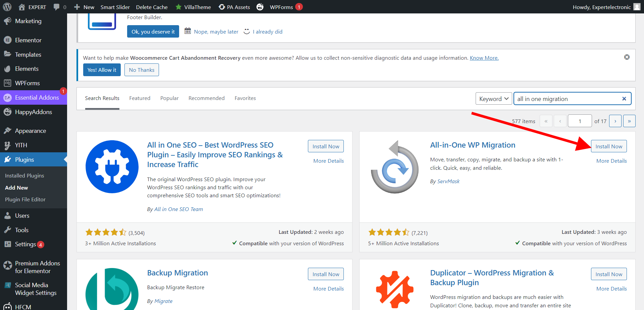
Task: Install All-in-One WP Migration plugin
Action: 609,146
